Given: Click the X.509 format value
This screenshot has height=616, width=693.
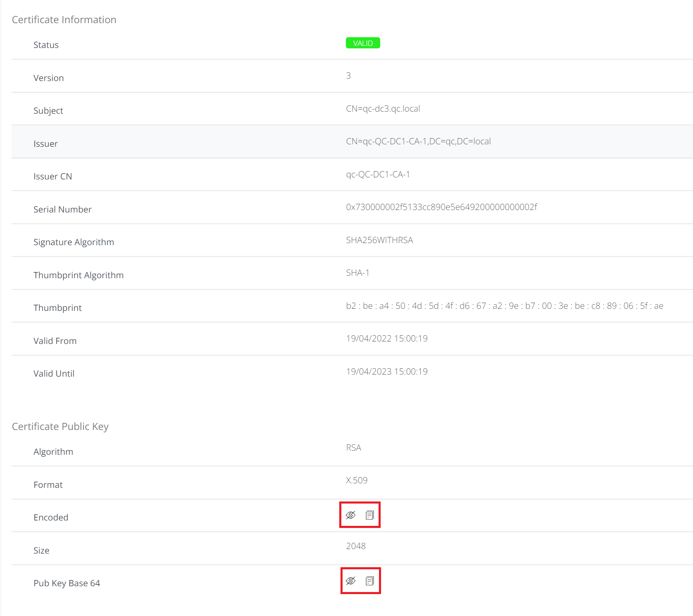Looking at the screenshot, I should click(357, 480).
